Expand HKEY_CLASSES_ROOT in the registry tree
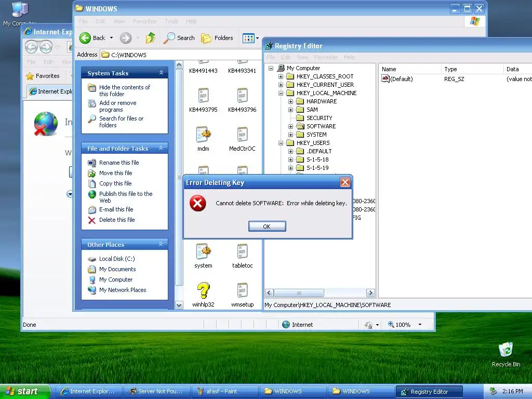532x399 pixels. (281, 76)
